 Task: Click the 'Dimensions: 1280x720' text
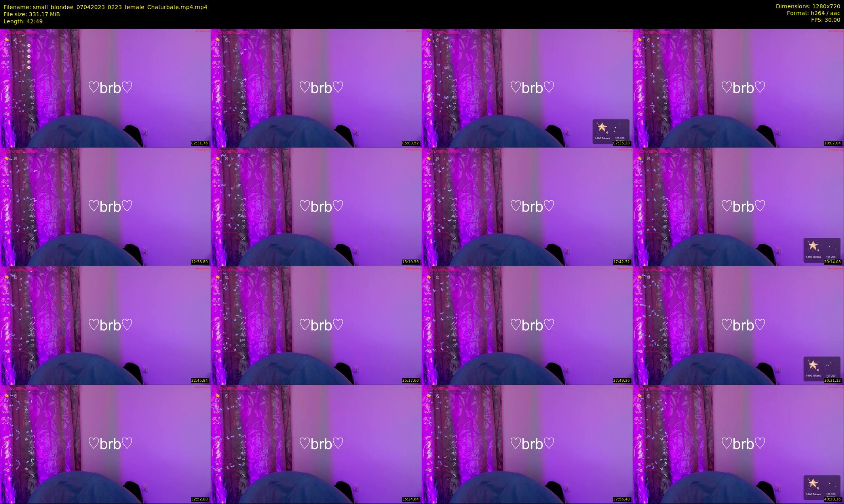coord(808,6)
